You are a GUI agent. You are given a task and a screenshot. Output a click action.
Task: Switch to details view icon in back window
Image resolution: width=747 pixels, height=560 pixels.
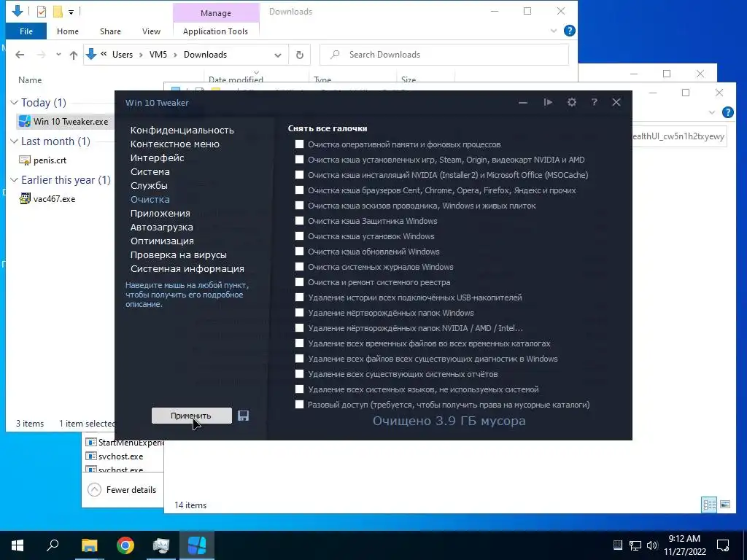point(709,505)
